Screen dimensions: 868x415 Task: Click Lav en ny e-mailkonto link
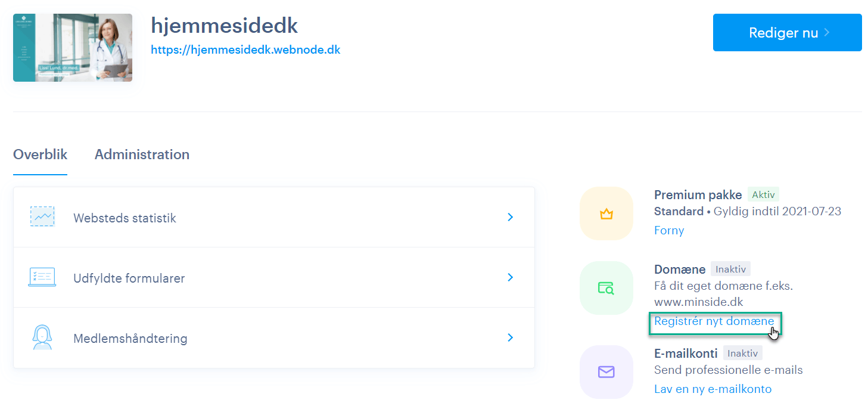[713, 389]
